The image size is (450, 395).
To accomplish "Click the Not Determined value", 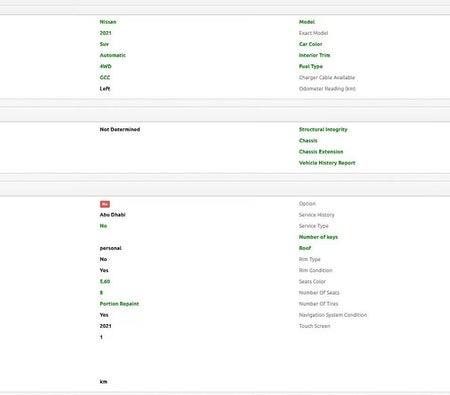I will pyautogui.click(x=120, y=129).
